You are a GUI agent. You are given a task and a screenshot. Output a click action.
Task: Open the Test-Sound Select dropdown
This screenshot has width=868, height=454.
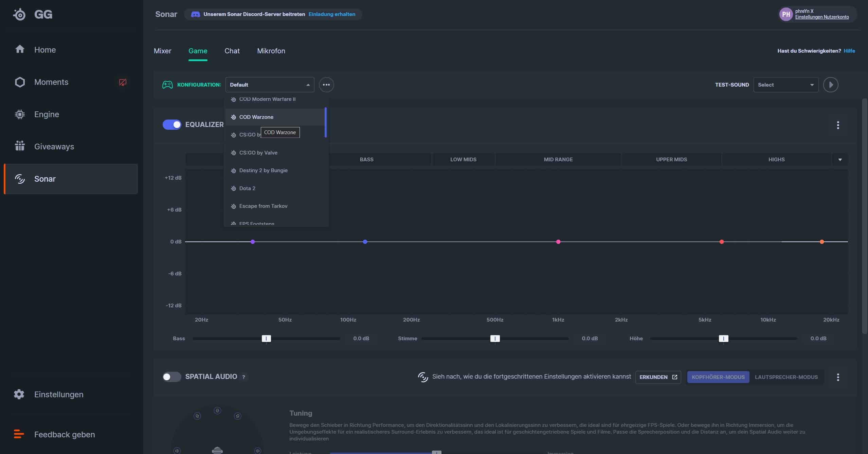coord(785,85)
